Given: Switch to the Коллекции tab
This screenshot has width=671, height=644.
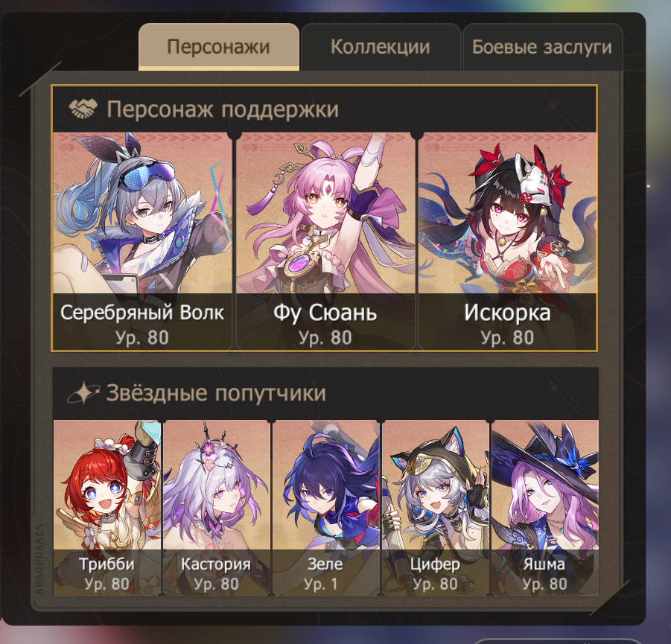Looking at the screenshot, I should point(381,47).
